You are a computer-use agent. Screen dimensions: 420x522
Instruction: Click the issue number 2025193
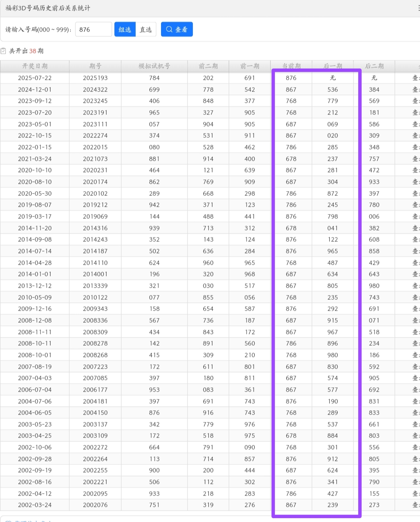95,78
